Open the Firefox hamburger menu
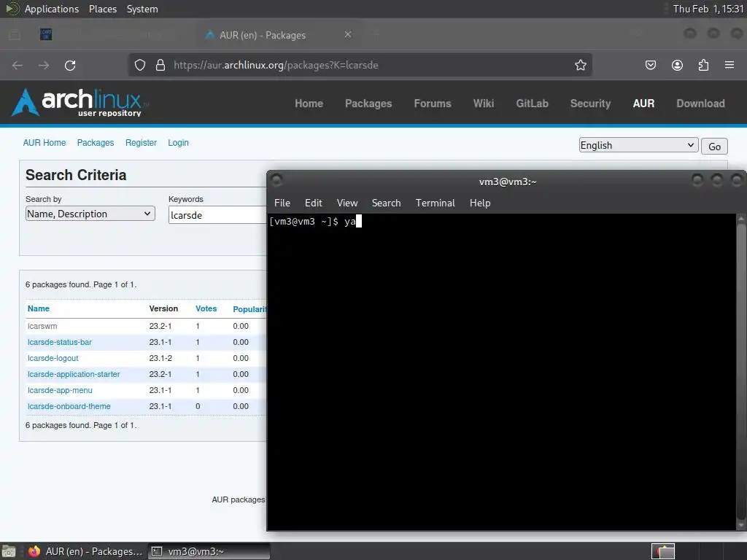 [x=729, y=65]
